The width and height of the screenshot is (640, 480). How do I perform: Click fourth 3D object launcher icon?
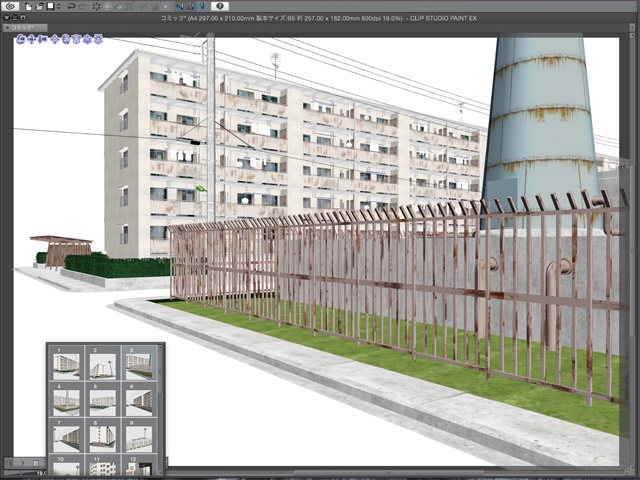coord(56,39)
